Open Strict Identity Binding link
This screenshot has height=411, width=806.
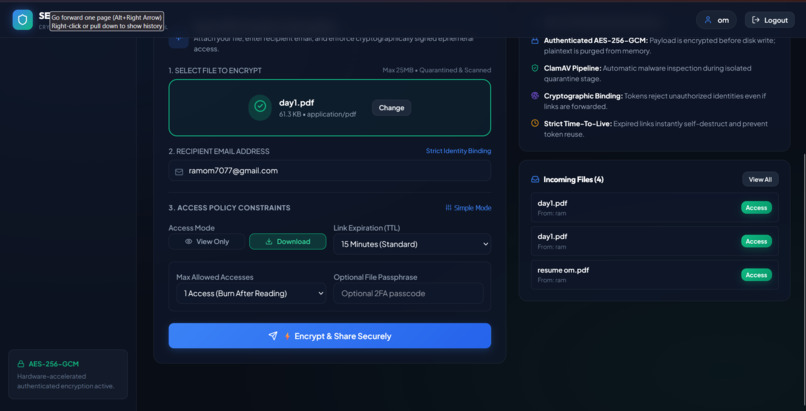(x=458, y=151)
